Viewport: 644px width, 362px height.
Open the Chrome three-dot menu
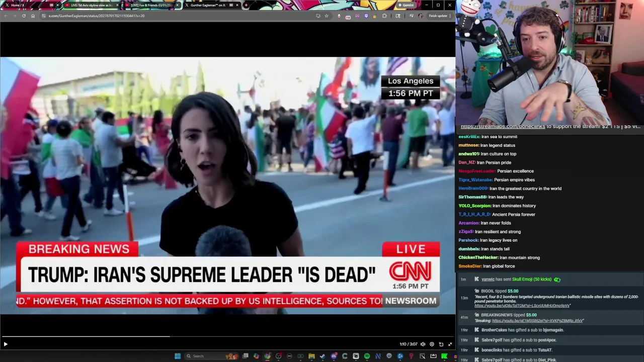pos(450,16)
